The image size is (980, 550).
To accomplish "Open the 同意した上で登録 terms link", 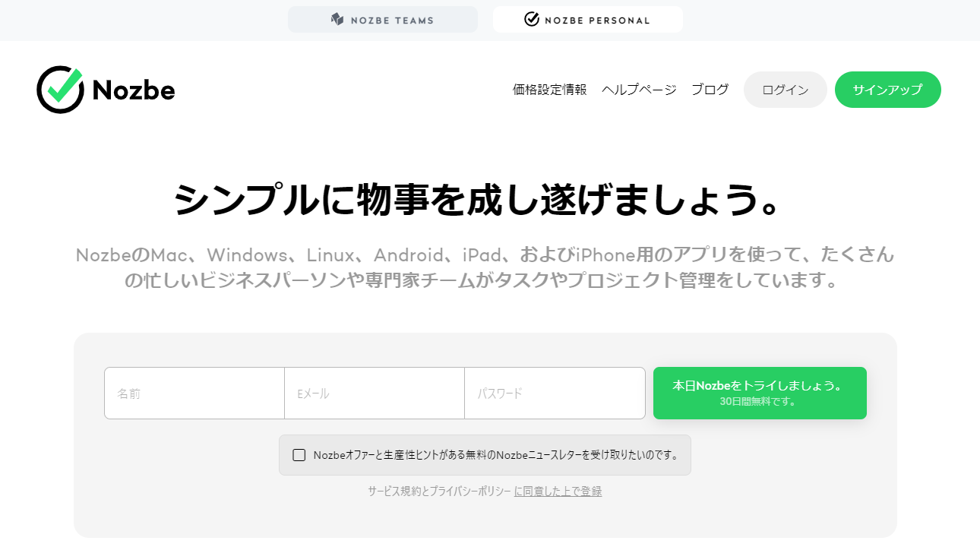I will coord(558,491).
